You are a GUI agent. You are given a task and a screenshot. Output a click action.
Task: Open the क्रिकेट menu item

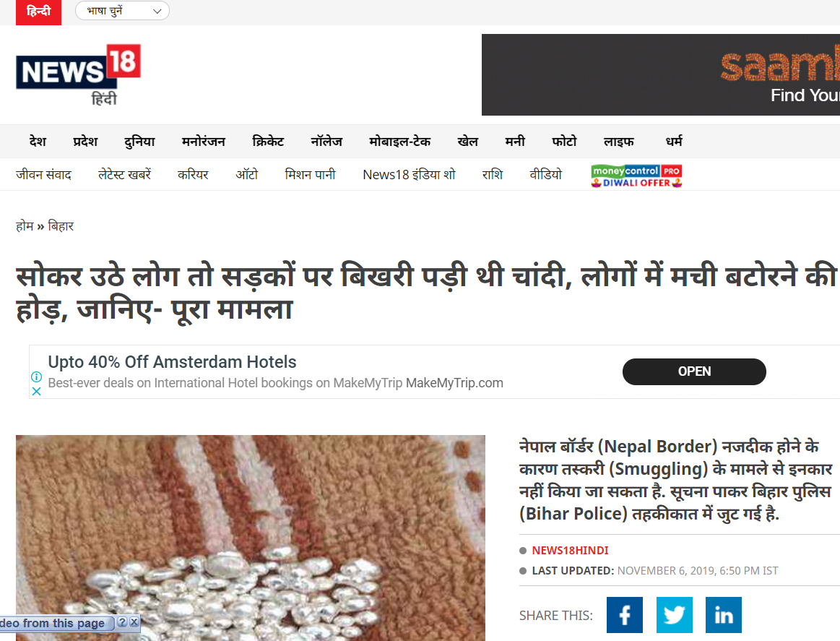[x=268, y=142]
